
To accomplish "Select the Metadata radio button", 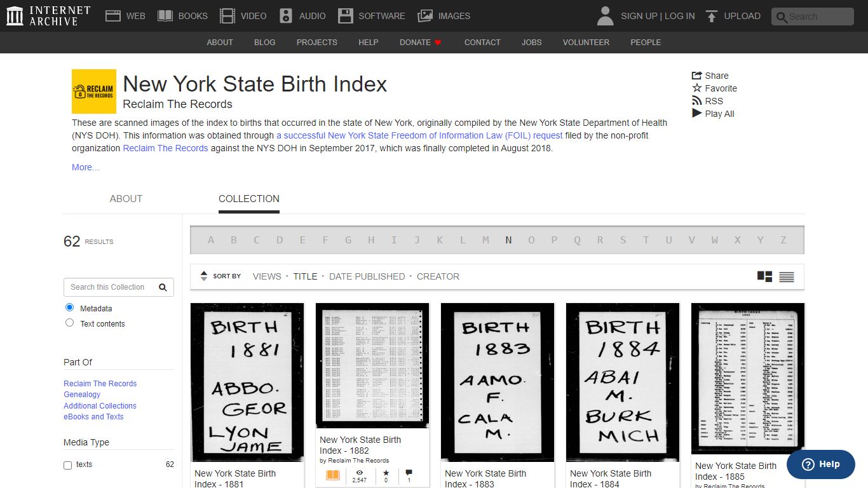I will tap(70, 308).
